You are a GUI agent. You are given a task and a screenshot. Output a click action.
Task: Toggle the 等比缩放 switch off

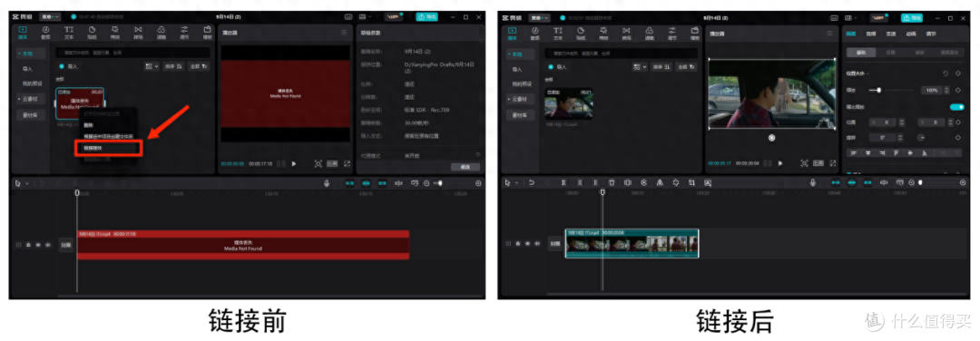point(956,107)
